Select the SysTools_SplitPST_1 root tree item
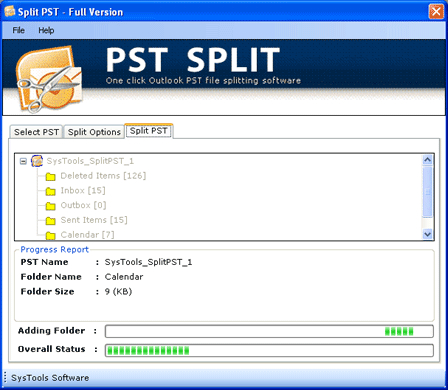448x390 pixels. click(x=90, y=161)
